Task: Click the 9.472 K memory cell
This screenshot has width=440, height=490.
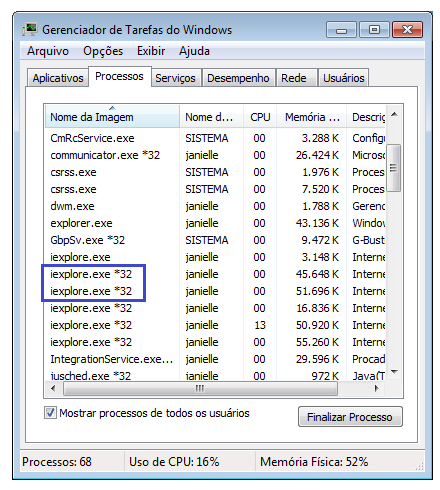Action: point(320,240)
